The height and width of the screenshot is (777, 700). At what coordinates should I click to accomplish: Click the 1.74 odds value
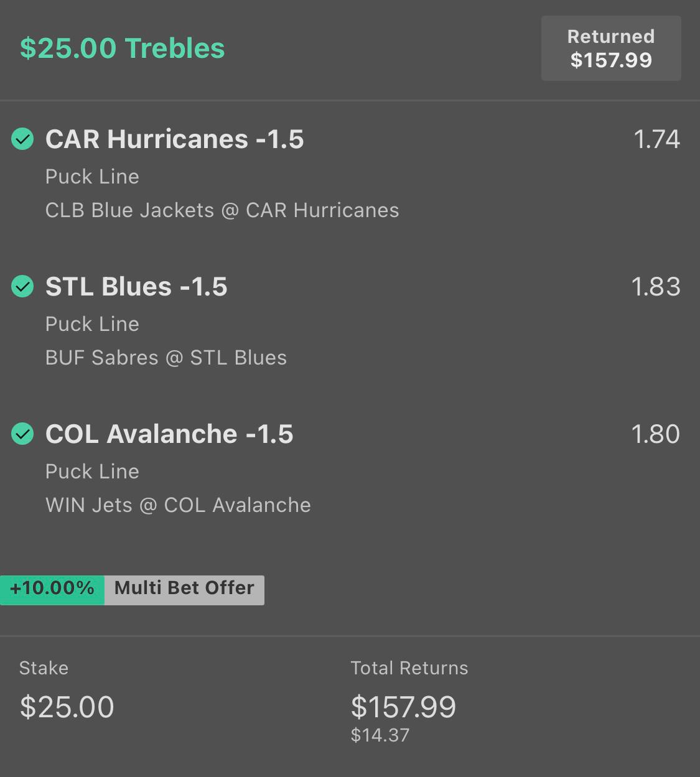[x=656, y=139]
